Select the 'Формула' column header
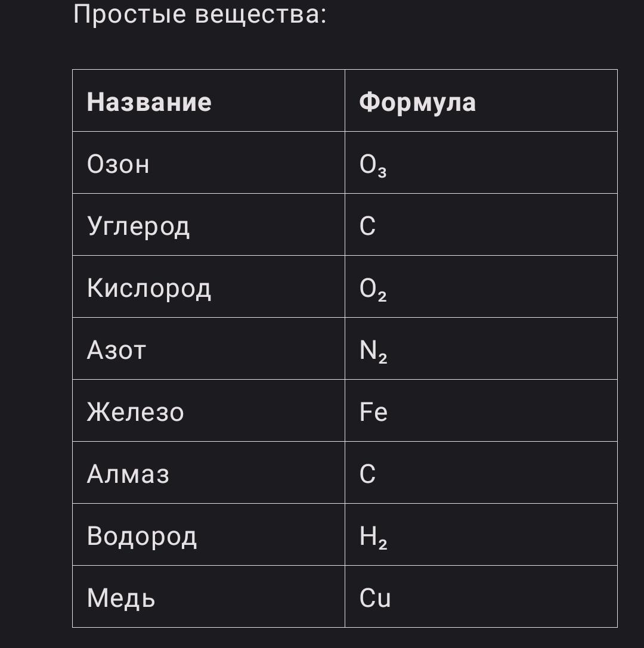 (481, 100)
